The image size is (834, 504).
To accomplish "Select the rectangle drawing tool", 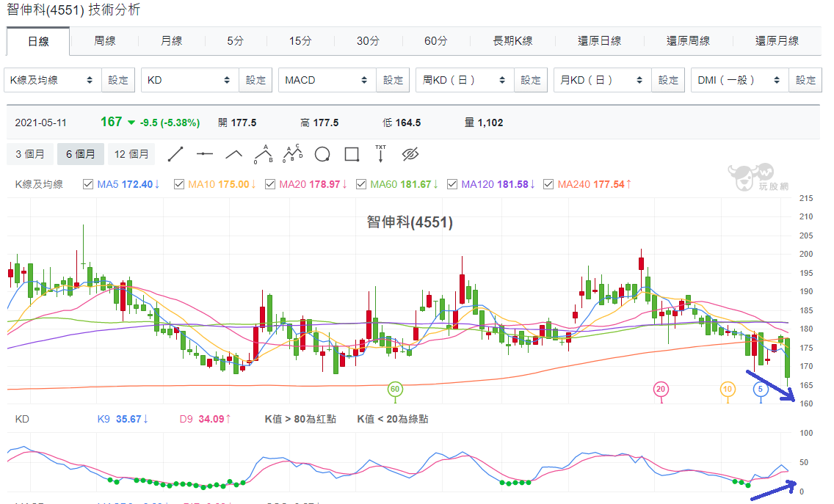I will pyautogui.click(x=352, y=154).
